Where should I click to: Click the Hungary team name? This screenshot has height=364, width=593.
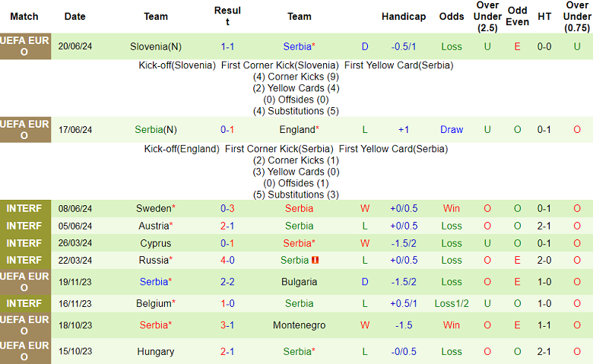[156, 352]
